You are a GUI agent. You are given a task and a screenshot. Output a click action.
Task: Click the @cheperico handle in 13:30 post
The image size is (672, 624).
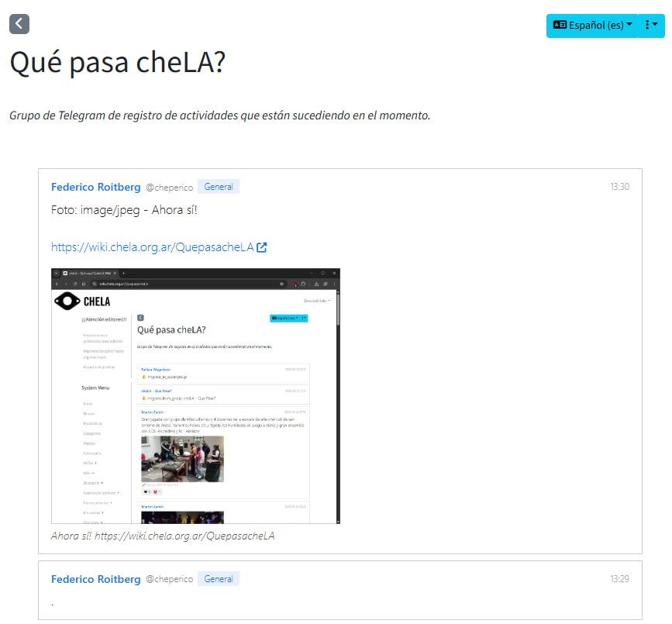click(x=169, y=188)
